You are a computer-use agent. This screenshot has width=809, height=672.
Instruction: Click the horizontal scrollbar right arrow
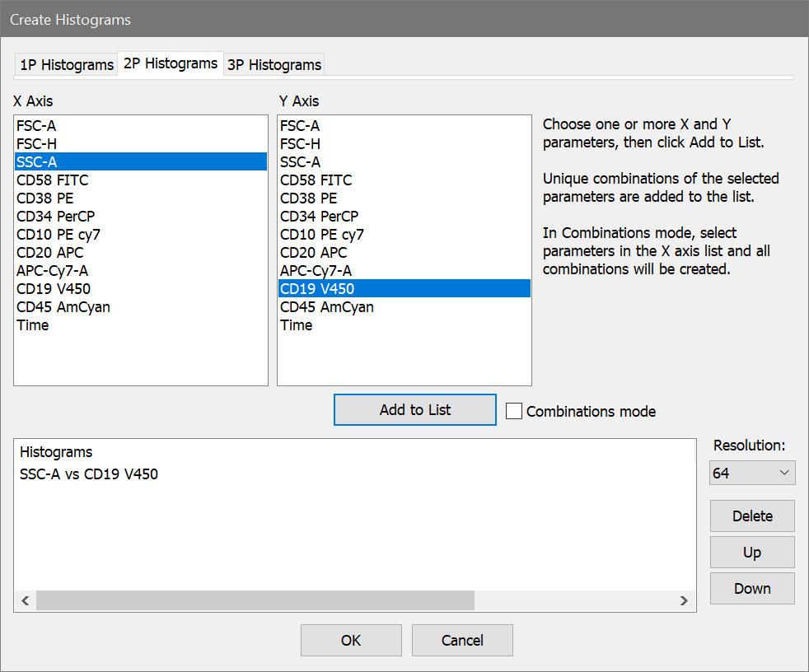pyautogui.click(x=684, y=601)
